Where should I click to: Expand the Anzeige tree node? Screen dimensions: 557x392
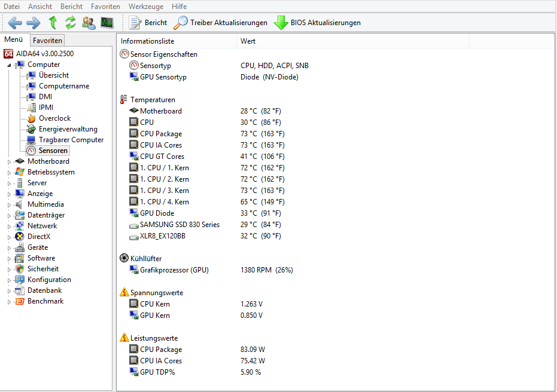pos(9,194)
